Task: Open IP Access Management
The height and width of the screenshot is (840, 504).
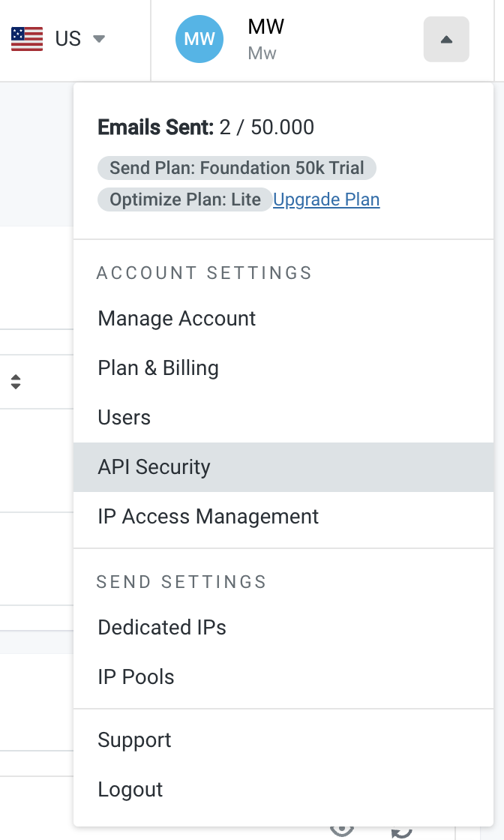Action: pyautogui.click(x=283, y=517)
